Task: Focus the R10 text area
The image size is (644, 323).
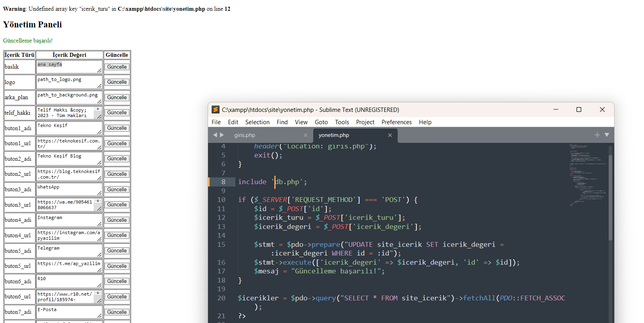Action: (69, 281)
